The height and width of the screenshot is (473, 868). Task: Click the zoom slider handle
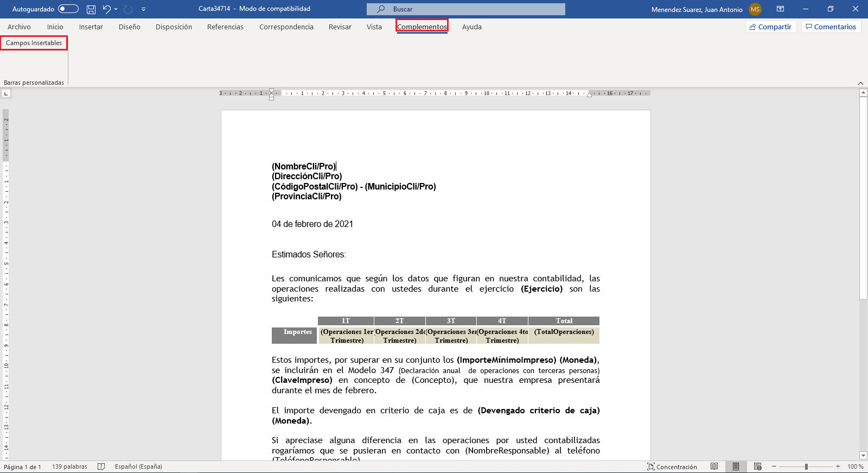[x=806, y=466]
